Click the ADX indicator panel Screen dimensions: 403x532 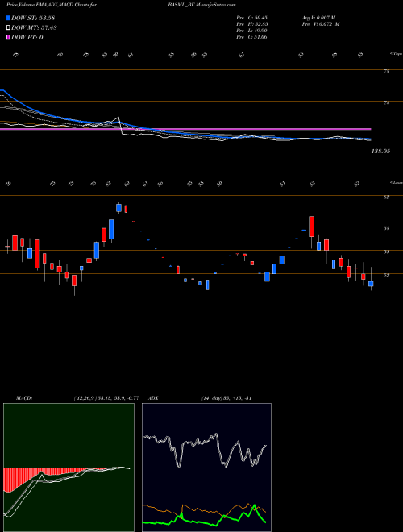(x=206, y=468)
